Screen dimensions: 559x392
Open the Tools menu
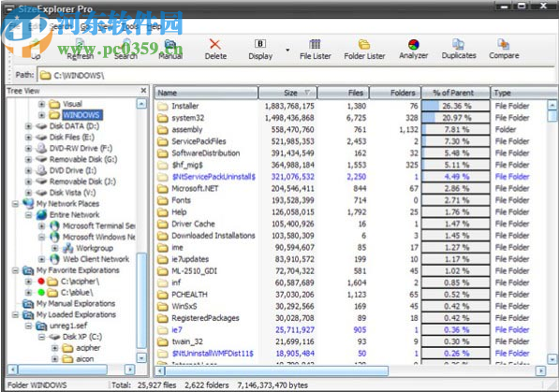(129, 26)
